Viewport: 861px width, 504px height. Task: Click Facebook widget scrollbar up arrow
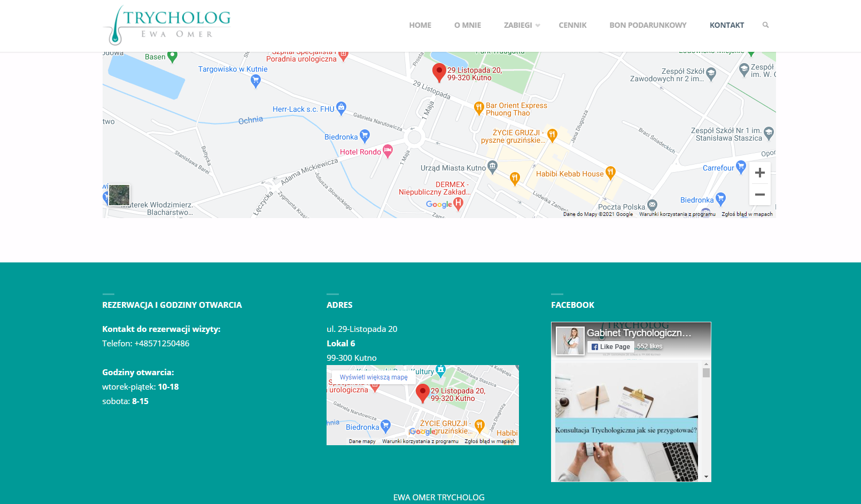[x=706, y=364]
